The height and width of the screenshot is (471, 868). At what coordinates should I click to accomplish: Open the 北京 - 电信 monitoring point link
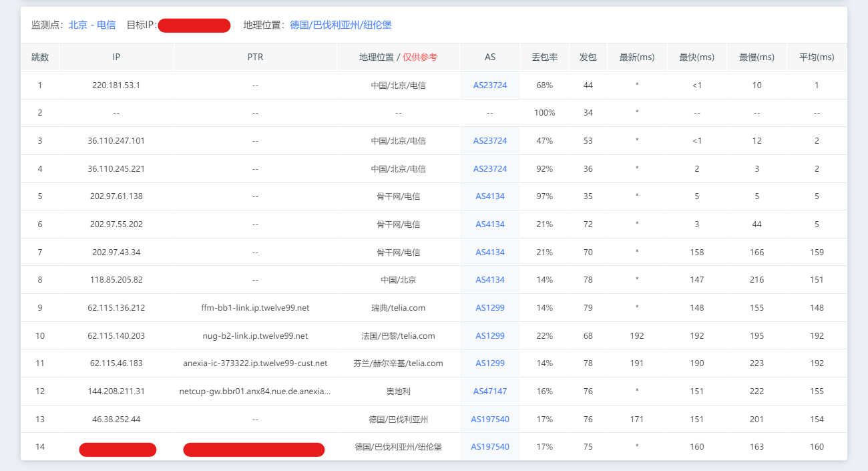click(92, 25)
